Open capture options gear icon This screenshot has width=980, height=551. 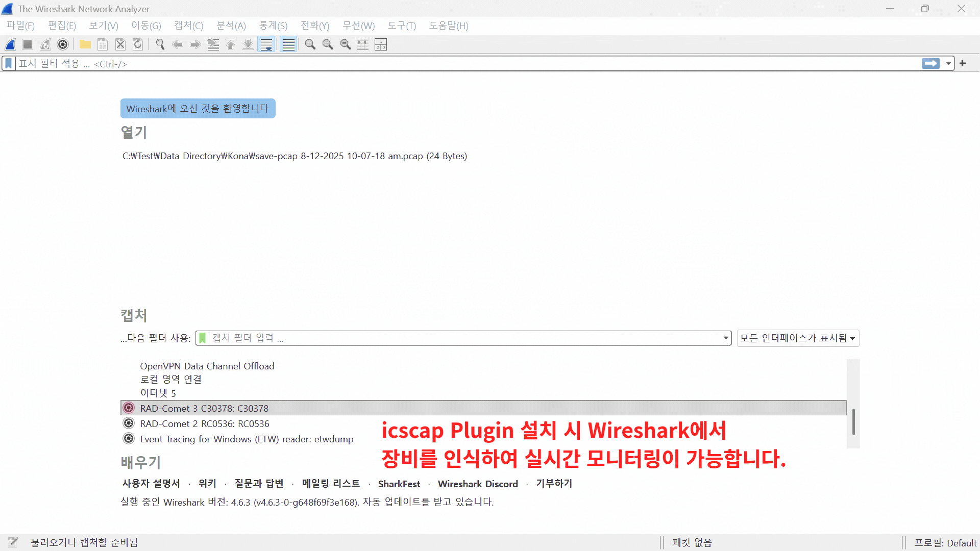63,45
